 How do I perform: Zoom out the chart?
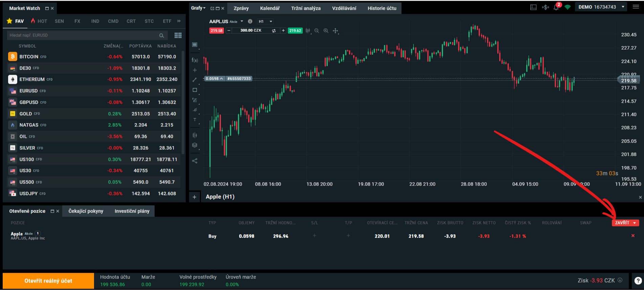tap(317, 31)
